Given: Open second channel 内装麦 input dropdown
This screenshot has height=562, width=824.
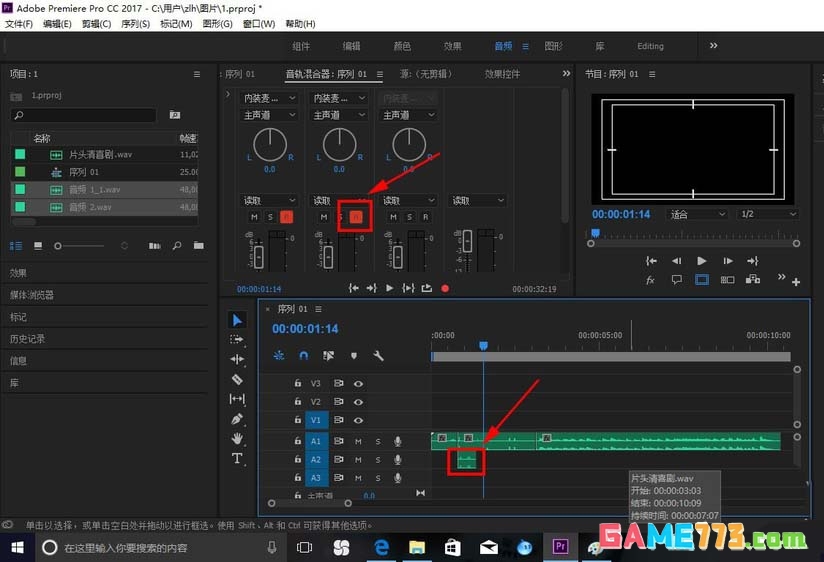Looking at the screenshot, I should [339, 98].
